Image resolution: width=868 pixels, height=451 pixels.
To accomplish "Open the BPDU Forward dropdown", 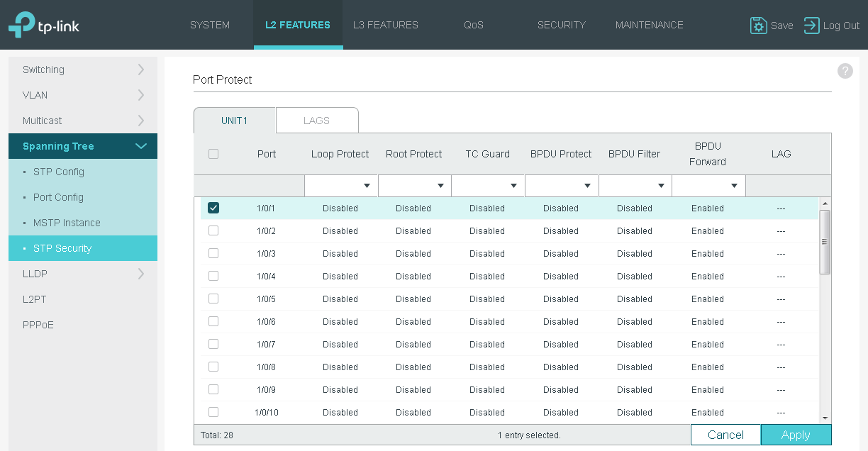I will pos(708,186).
